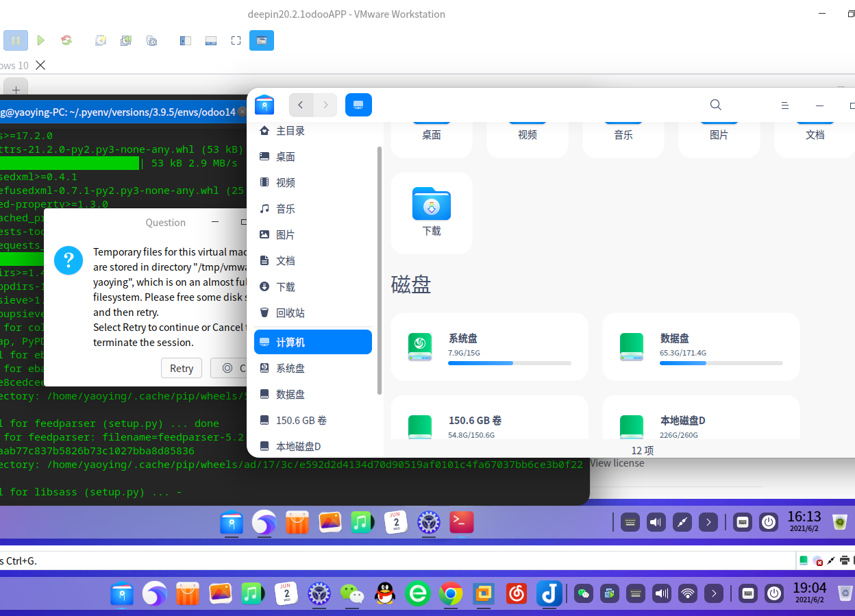Pause the virtual machine in VMware toolbar
Viewport: 855px width, 616px height.
(16, 40)
